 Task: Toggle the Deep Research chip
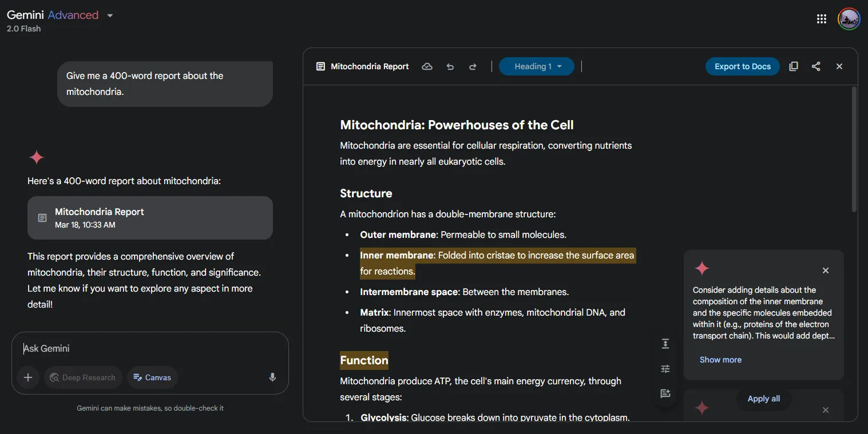[x=83, y=377]
